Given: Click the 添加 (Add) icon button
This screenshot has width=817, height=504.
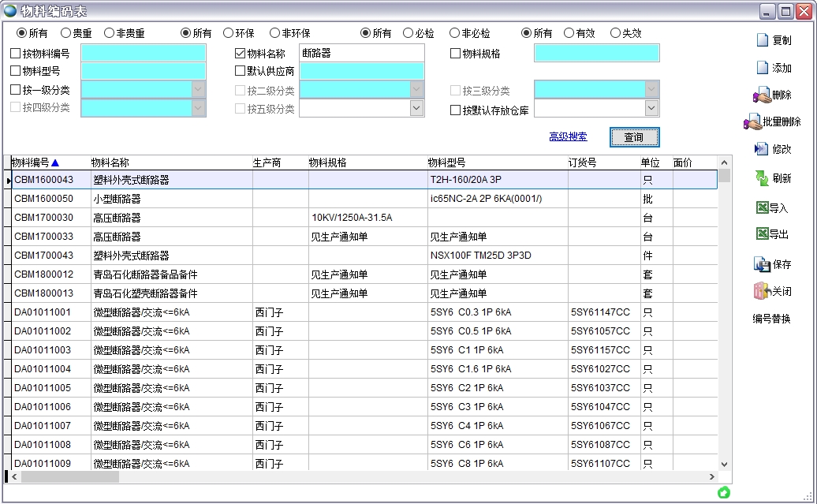Looking at the screenshot, I should (763, 68).
